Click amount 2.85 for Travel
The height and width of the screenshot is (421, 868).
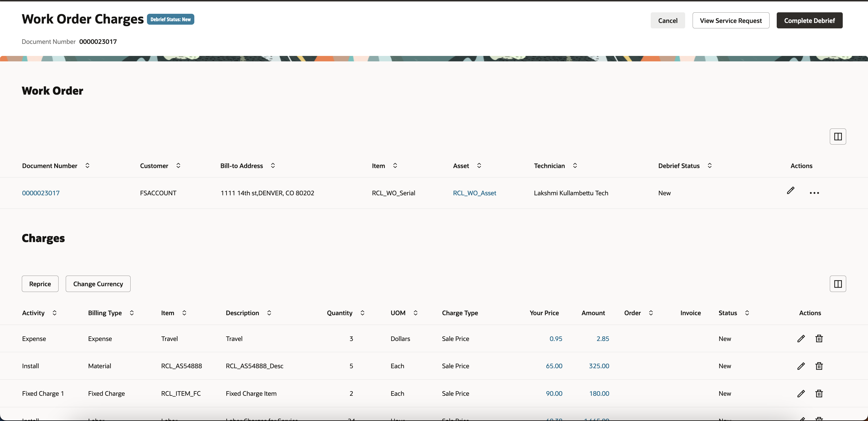point(602,339)
